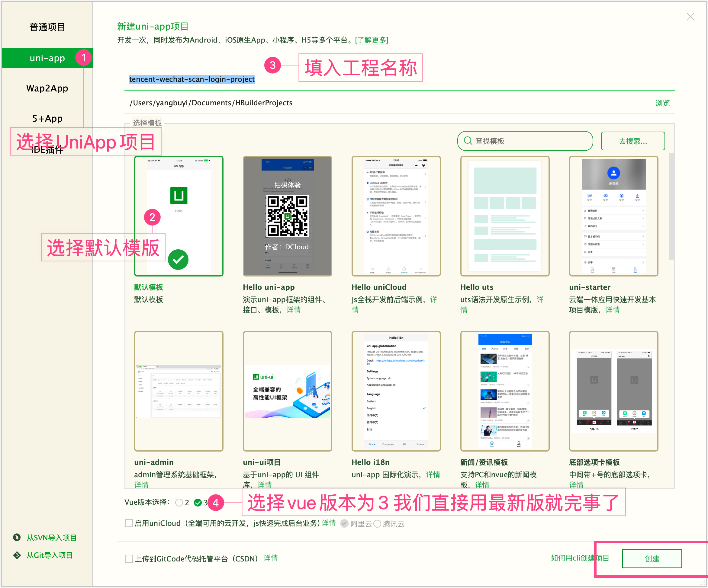Select the uni-ui项目 template thumbnail

coord(287,391)
